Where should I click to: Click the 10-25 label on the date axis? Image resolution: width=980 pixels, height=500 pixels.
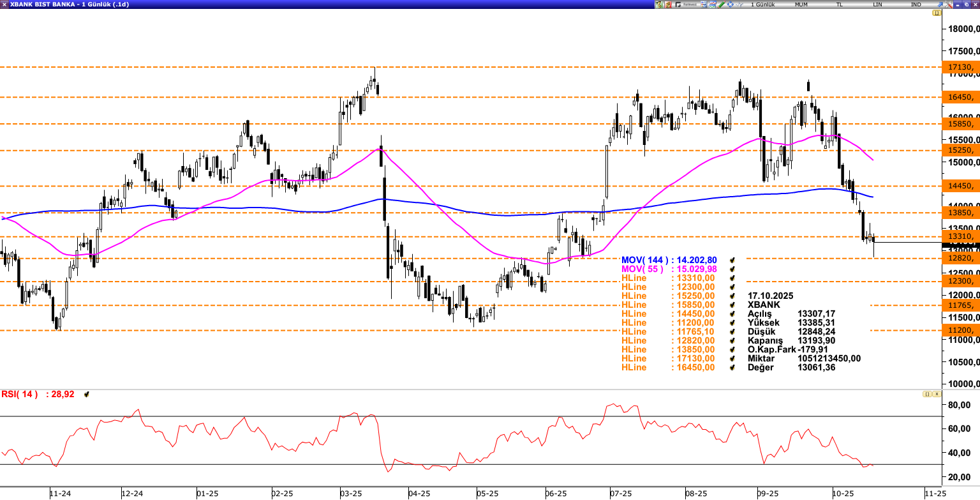842,493
